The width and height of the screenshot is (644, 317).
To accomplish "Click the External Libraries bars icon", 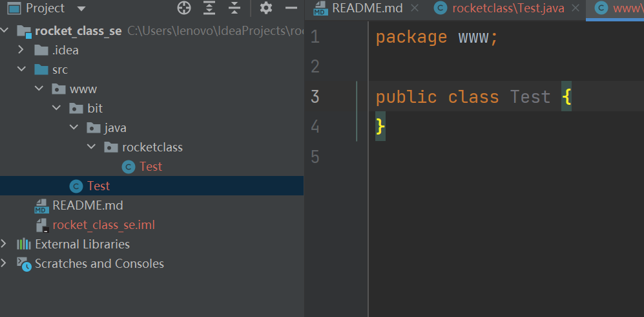I will click(x=24, y=244).
